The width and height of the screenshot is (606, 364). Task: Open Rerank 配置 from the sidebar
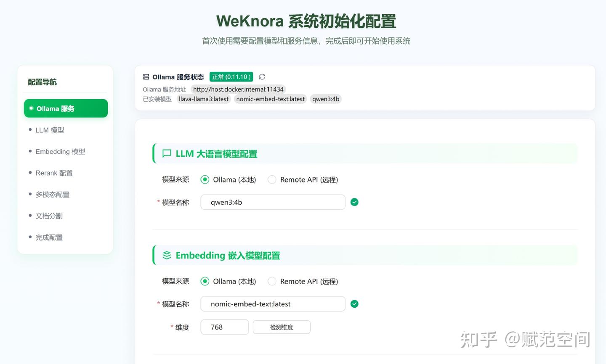(54, 173)
